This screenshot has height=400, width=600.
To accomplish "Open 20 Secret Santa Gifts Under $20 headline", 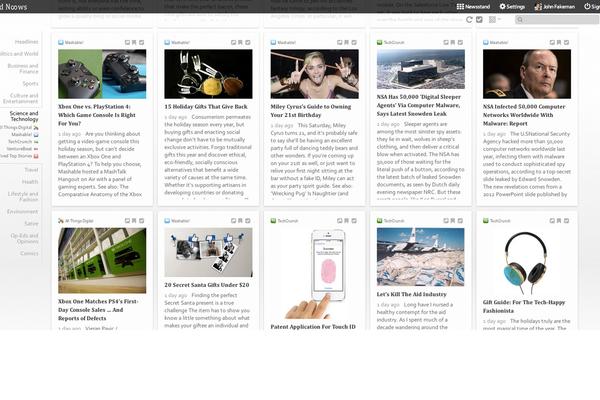I will pyautogui.click(x=208, y=284).
